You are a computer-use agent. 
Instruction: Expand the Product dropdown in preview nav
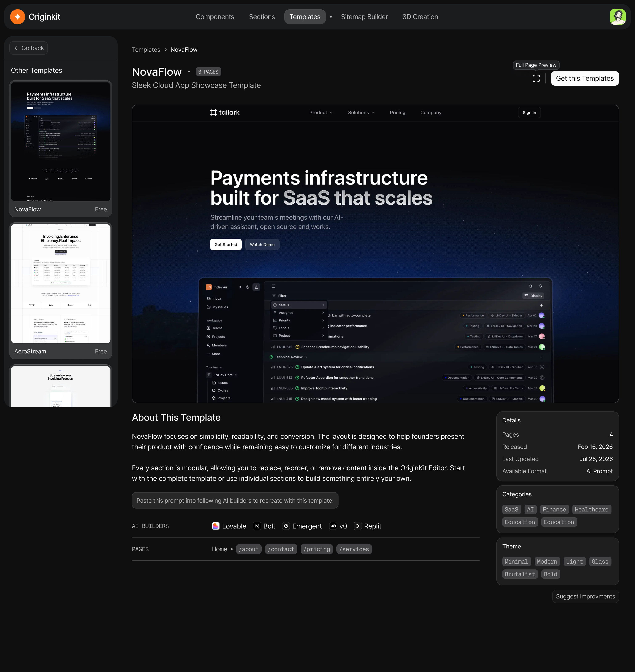click(321, 112)
